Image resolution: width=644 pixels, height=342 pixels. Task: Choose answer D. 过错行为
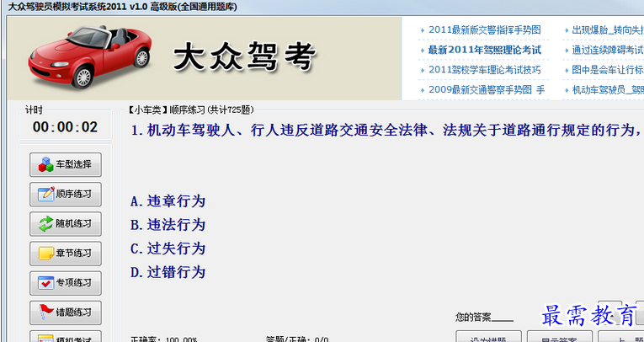pyautogui.click(x=168, y=272)
